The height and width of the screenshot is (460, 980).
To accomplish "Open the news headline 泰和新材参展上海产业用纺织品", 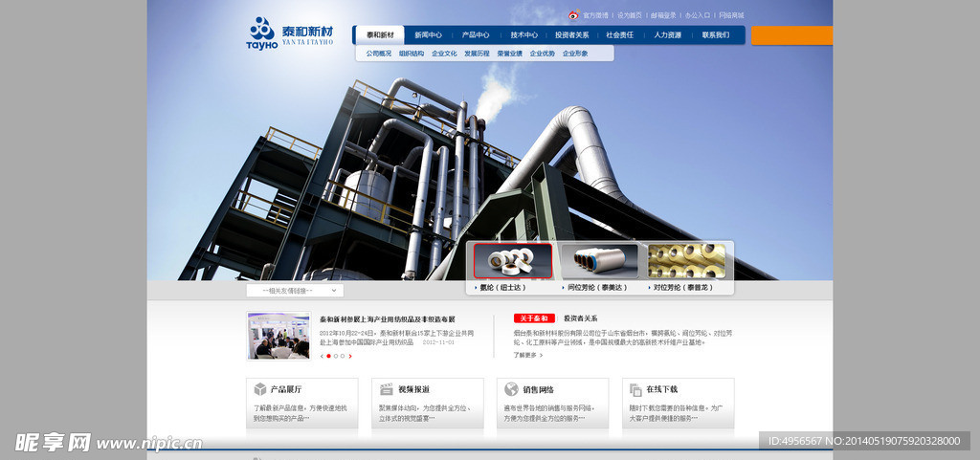I will 388,319.
